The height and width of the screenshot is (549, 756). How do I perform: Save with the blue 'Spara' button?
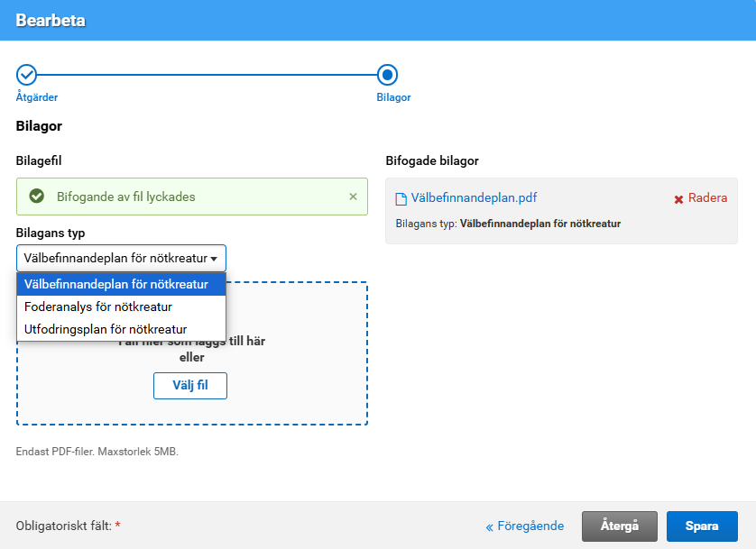[x=702, y=526]
